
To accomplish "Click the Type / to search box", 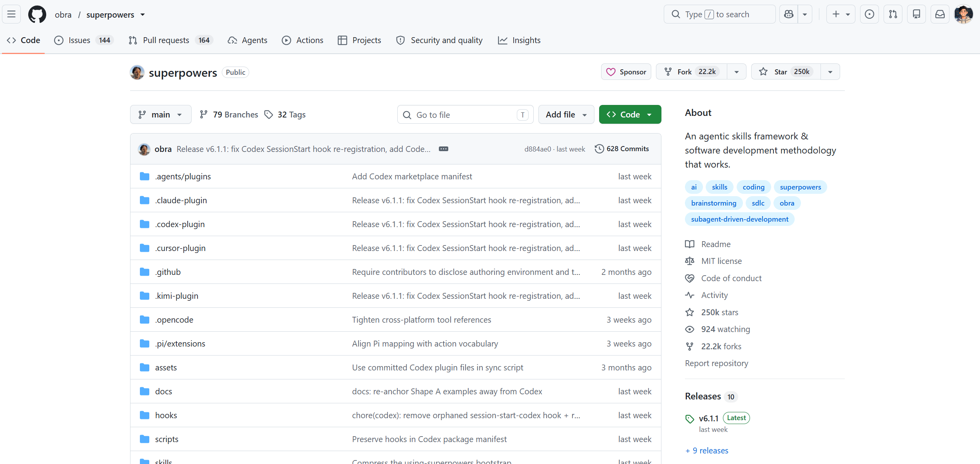I will (719, 14).
